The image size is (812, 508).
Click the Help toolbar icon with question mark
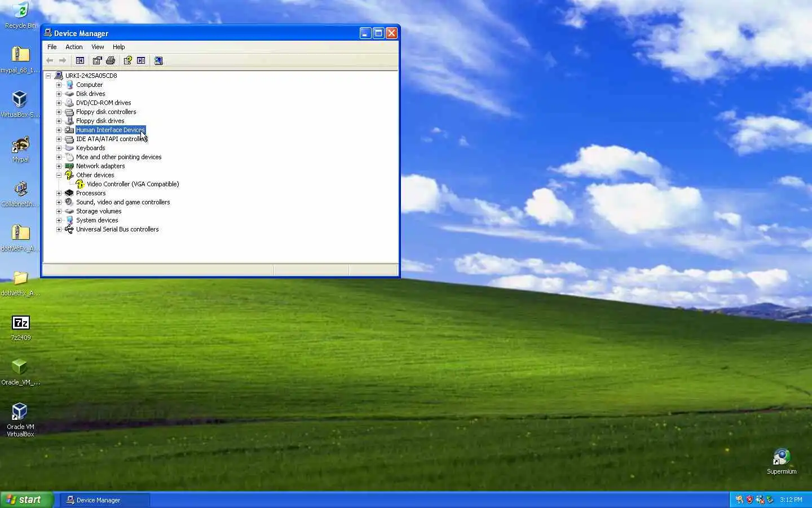tap(128, 60)
